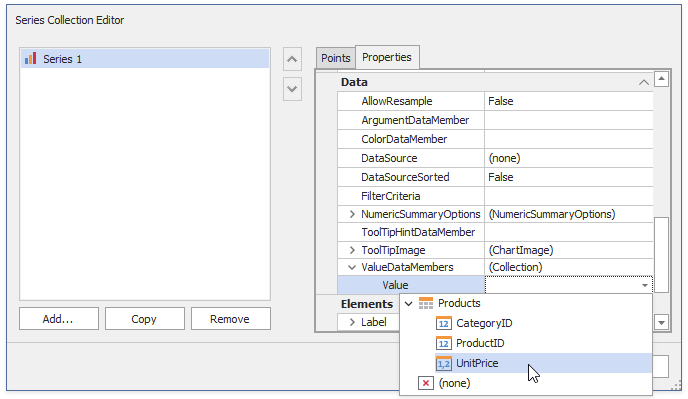Image resolution: width=688 pixels, height=399 pixels.
Task: Click the (ChartImage) value cell
Action: [569, 250]
